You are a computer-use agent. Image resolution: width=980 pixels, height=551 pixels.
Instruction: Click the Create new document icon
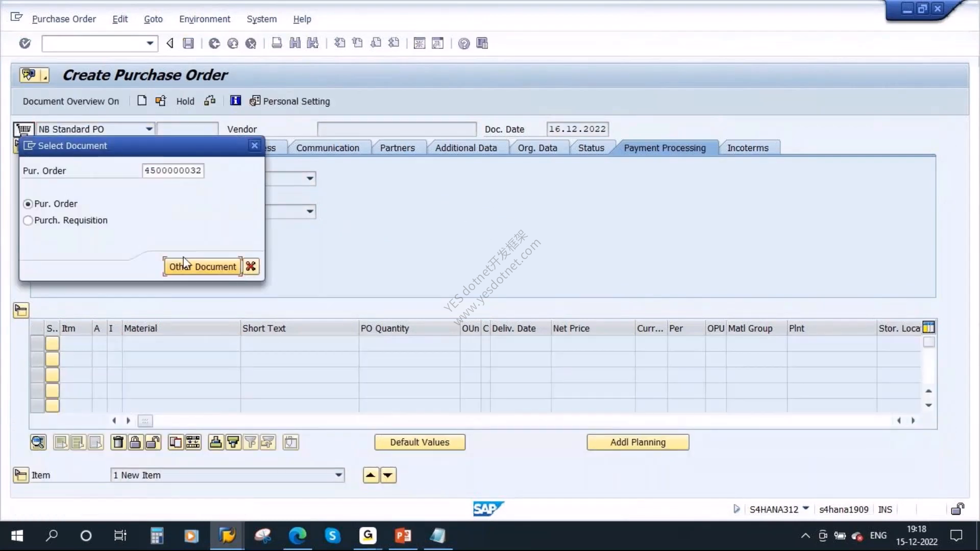click(142, 101)
